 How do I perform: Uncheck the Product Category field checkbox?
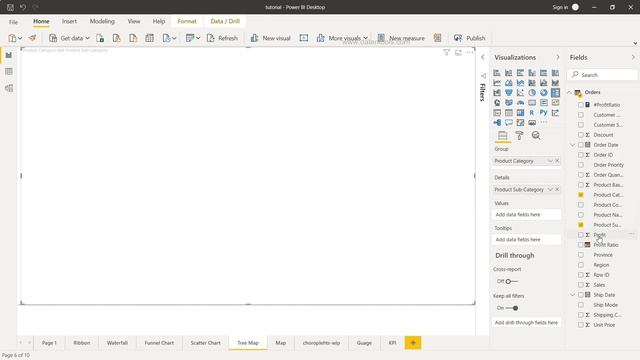(x=580, y=195)
